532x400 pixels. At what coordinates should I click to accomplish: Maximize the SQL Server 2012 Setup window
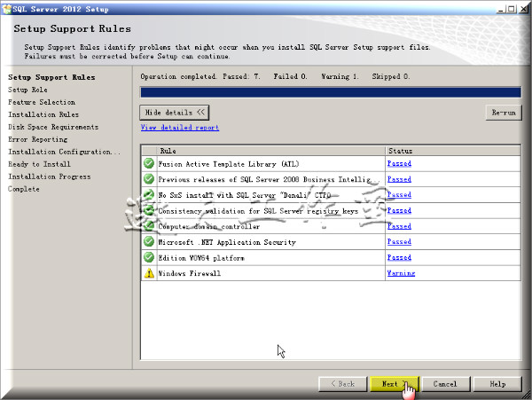click(512, 9)
